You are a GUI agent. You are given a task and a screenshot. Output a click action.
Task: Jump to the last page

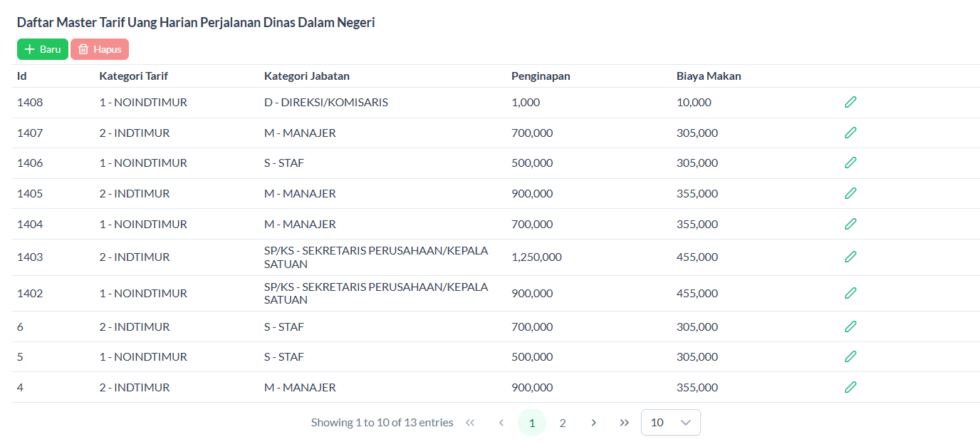pyautogui.click(x=625, y=423)
